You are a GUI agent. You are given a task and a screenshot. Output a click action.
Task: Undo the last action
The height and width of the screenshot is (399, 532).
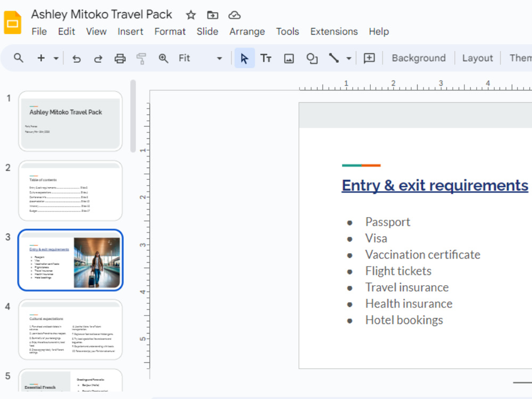pos(77,59)
